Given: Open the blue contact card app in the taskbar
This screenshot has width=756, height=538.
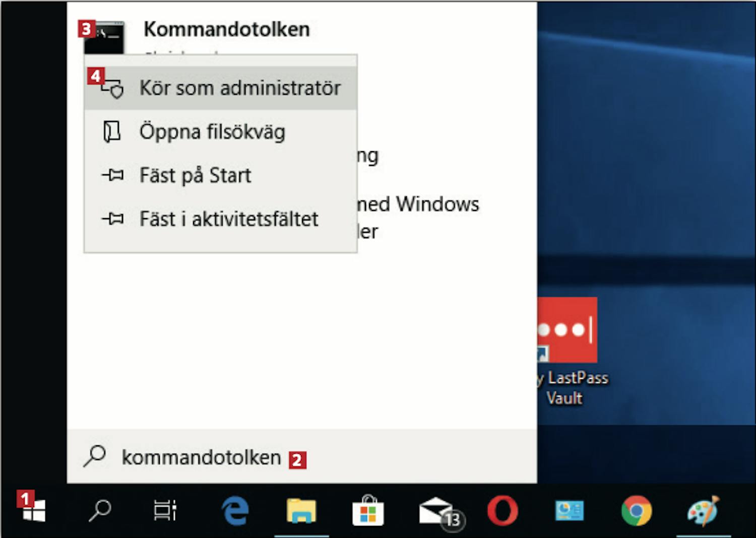Looking at the screenshot, I should point(570,510).
